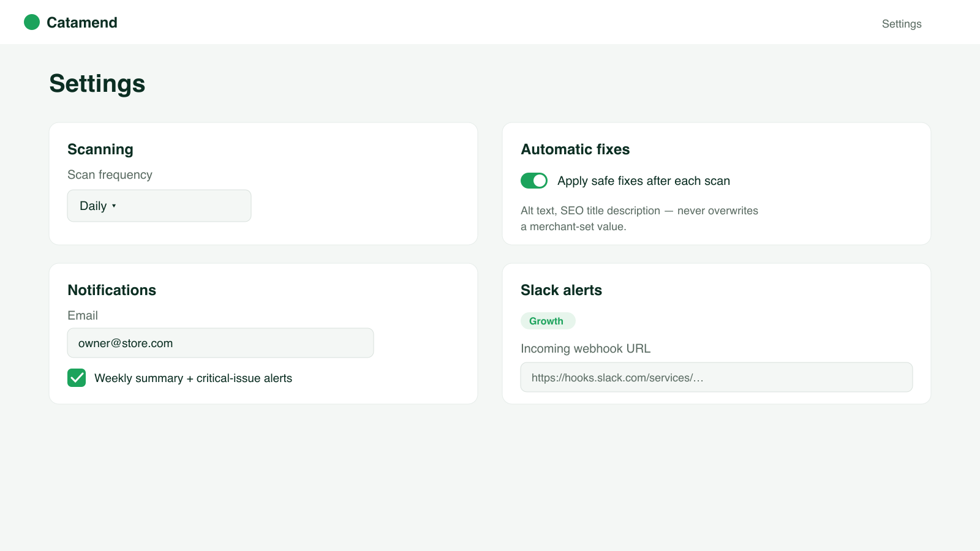
Task: Open the Settings link in the header
Action: [x=902, y=24]
